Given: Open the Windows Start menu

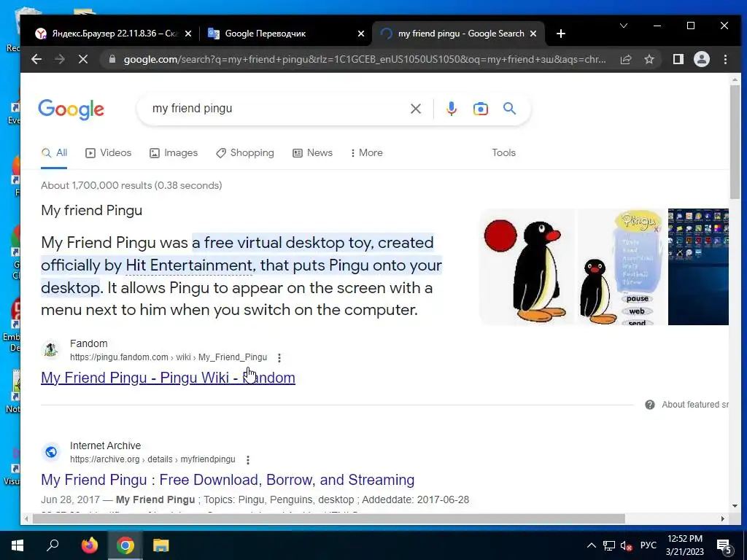Looking at the screenshot, I should click(18, 545).
